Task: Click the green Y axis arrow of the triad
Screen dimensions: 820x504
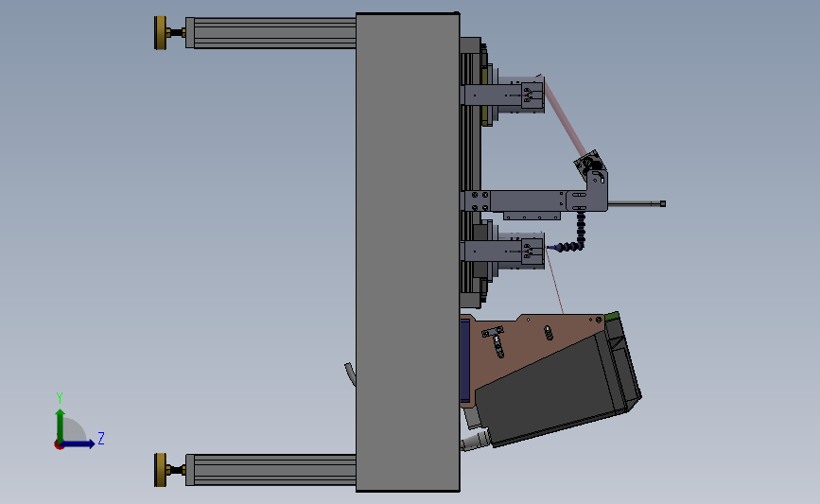Action: pos(61,425)
